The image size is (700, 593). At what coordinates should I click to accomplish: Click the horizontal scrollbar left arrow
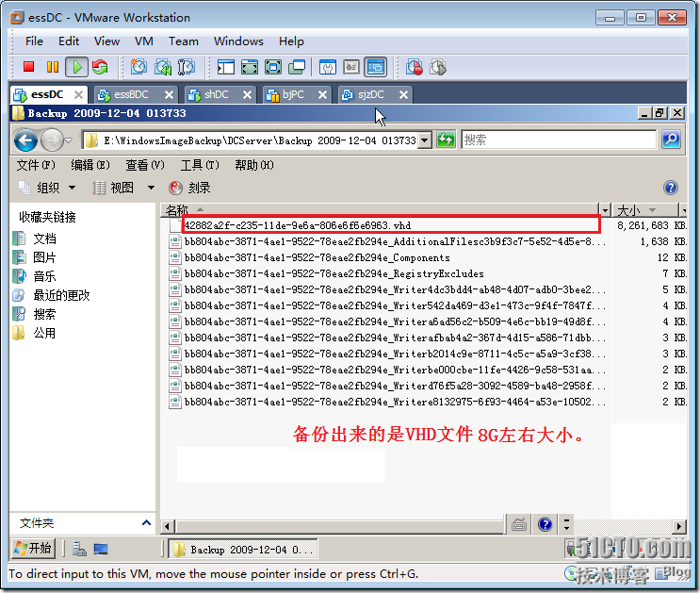[168, 526]
